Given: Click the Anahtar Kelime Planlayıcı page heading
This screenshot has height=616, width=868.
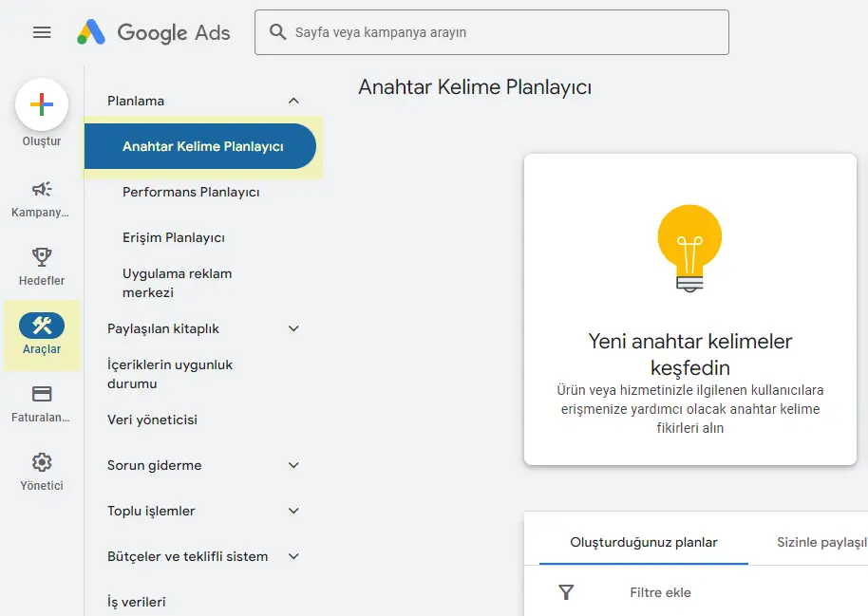Looking at the screenshot, I should tap(475, 87).
